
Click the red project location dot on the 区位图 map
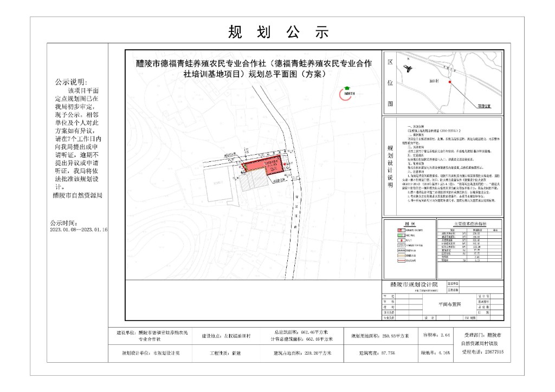(x=449, y=82)
